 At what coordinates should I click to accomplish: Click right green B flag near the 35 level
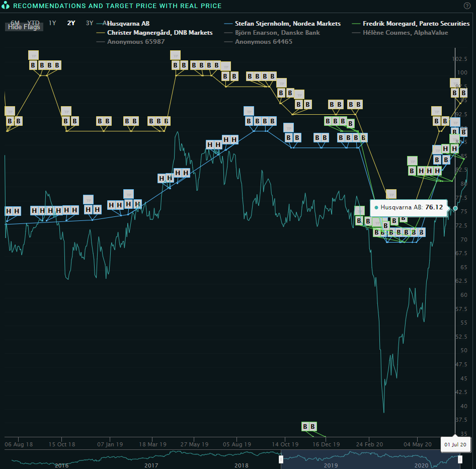(x=313, y=427)
